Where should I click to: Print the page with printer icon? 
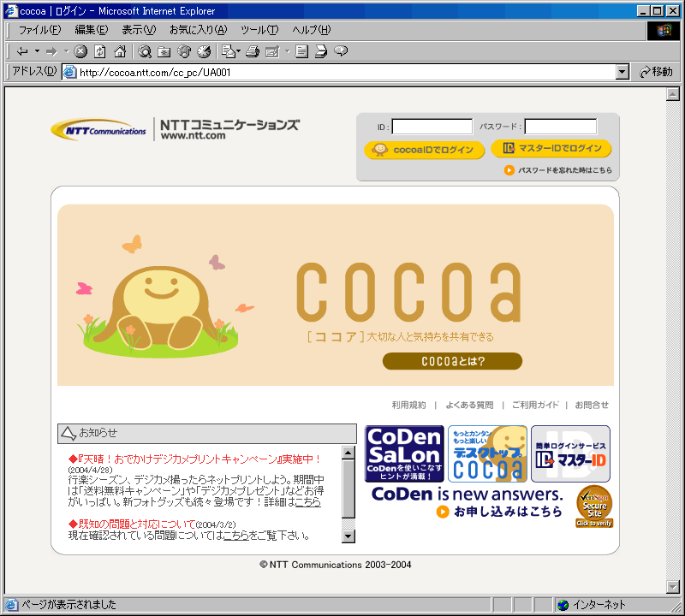[253, 51]
